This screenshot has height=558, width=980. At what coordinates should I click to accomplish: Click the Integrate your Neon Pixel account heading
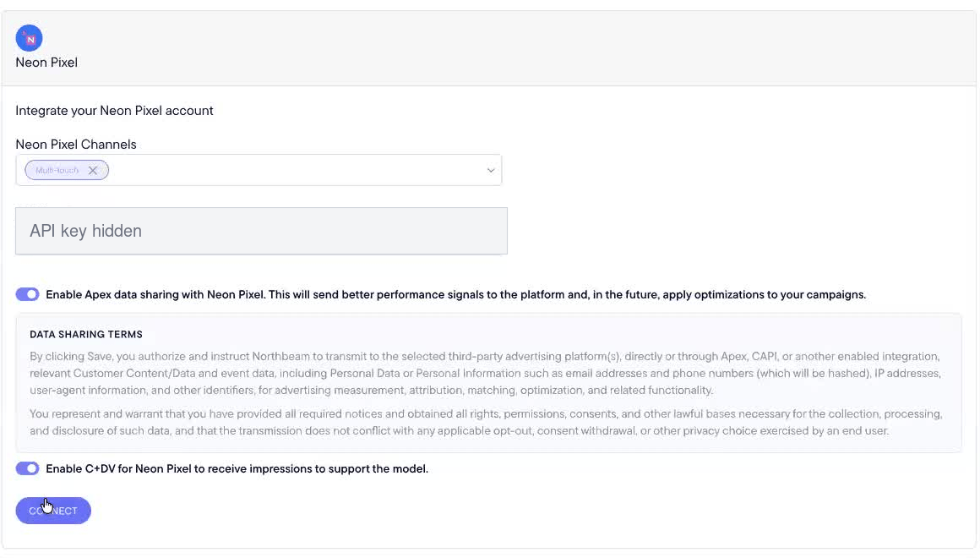pyautogui.click(x=114, y=111)
